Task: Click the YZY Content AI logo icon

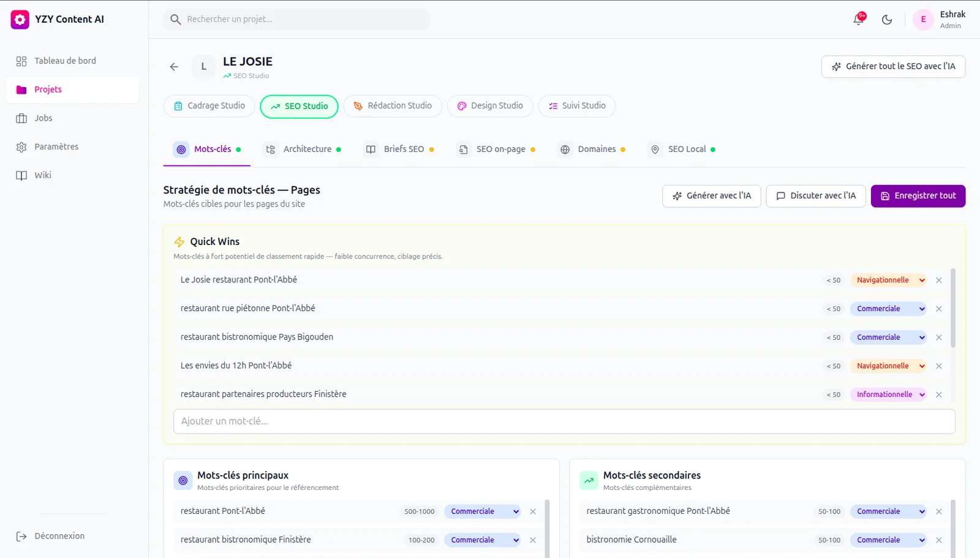Action: coord(20,20)
